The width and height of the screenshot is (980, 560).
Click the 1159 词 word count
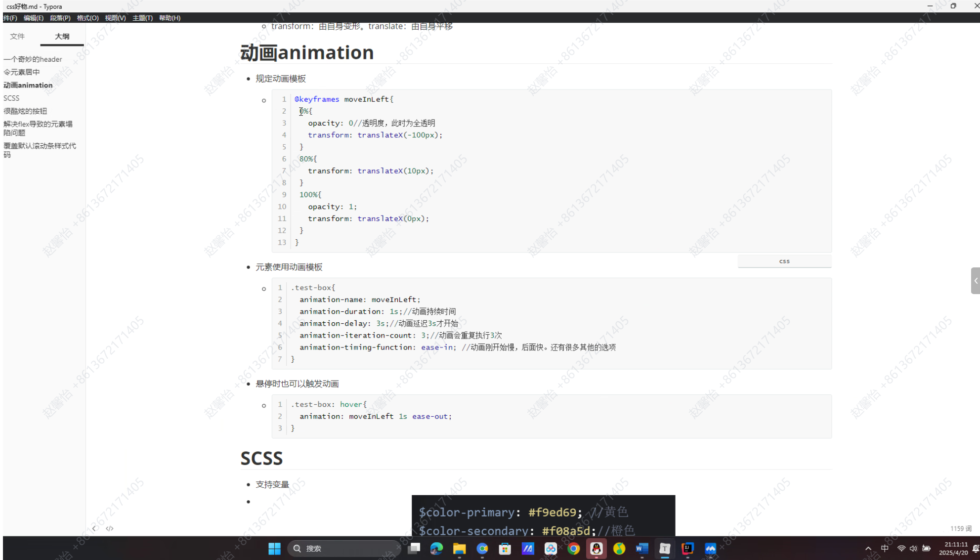click(x=960, y=528)
